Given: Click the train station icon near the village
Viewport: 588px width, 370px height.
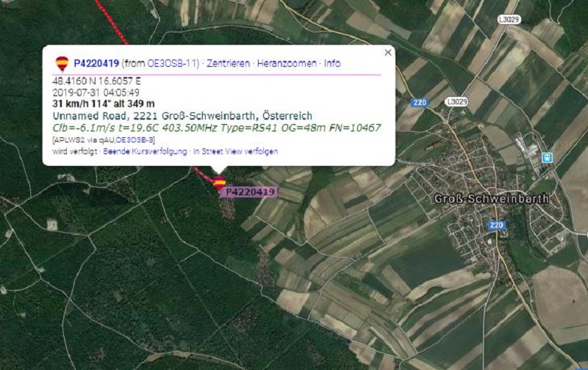Looking at the screenshot, I should pos(548,158).
